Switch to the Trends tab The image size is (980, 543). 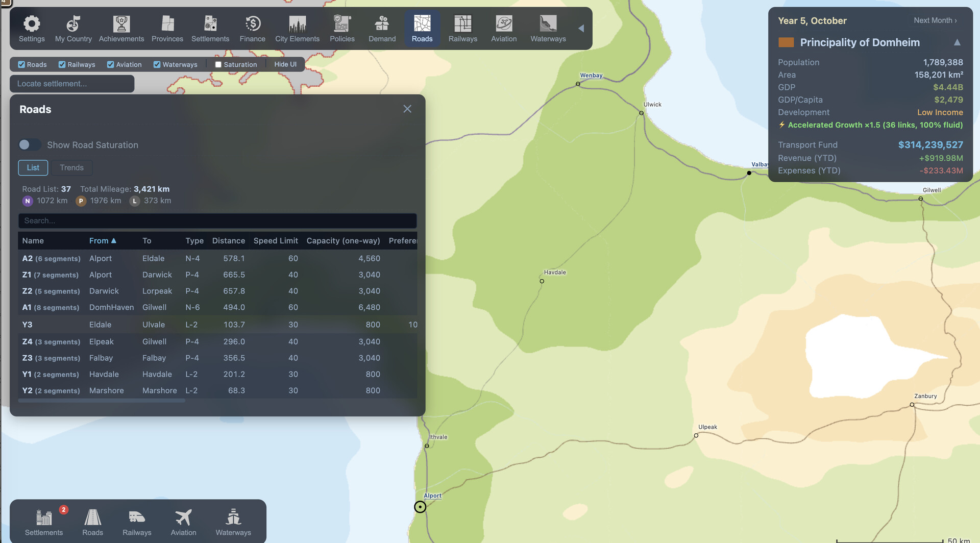pyautogui.click(x=71, y=168)
